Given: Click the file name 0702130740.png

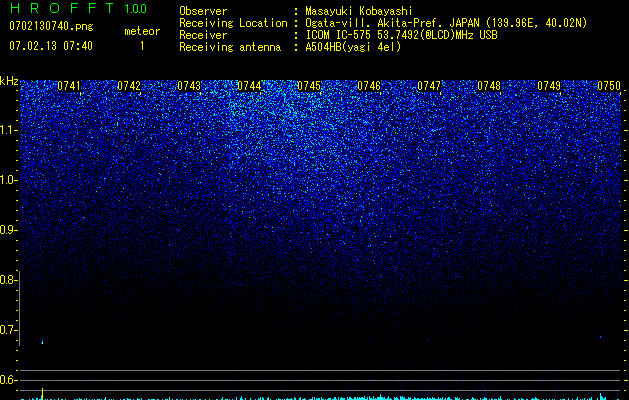Looking at the screenshot, I should pyautogui.click(x=51, y=26).
